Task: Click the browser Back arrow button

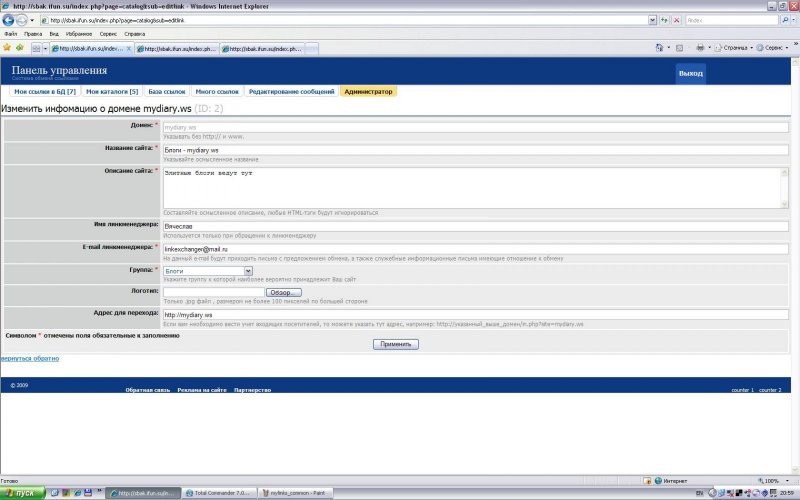Action: coord(10,20)
